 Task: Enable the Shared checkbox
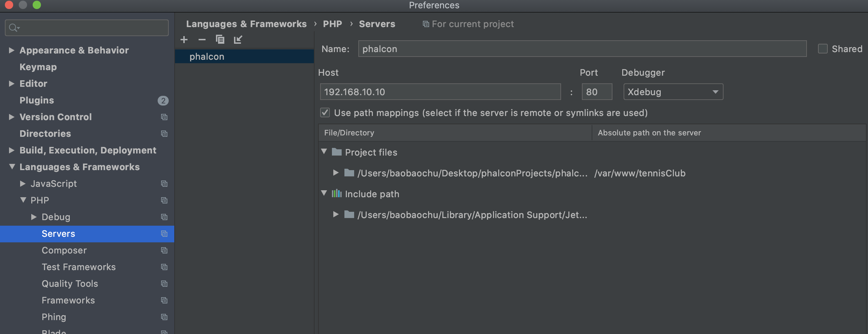tap(823, 49)
